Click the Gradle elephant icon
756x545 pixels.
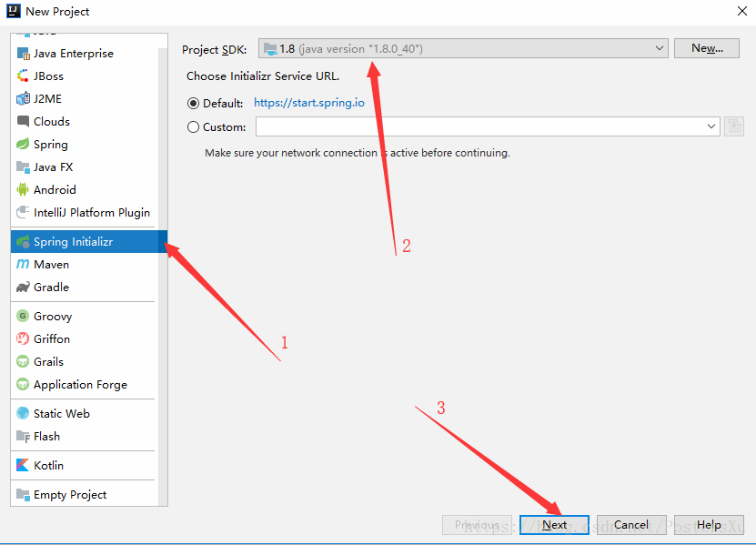pos(23,287)
